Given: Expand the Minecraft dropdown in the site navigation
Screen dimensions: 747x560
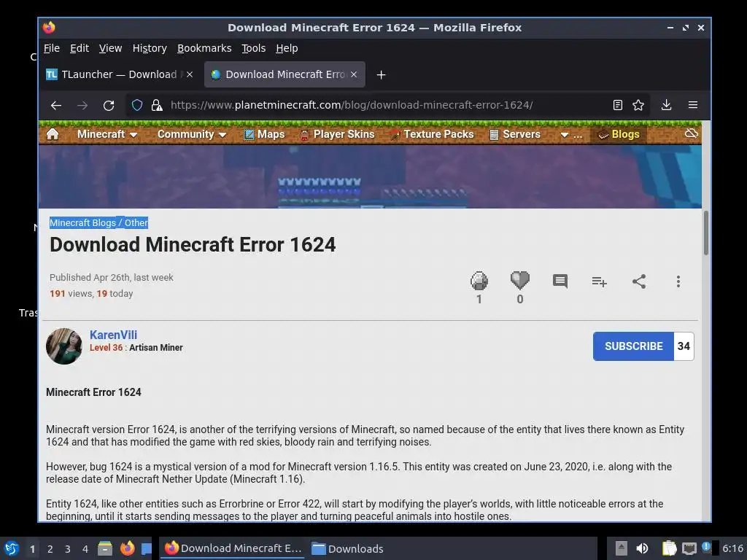Looking at the screenshot, I should [x=107, y=134].
